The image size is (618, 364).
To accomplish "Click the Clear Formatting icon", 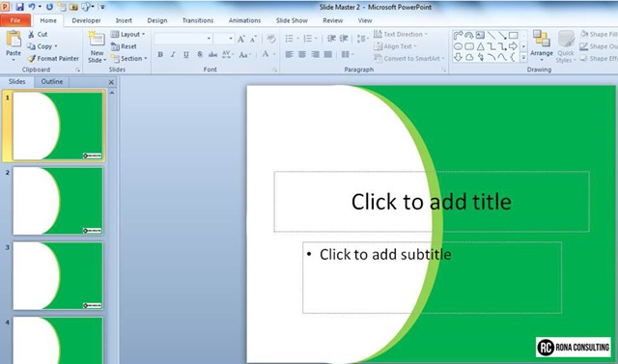I will (271, 39).
